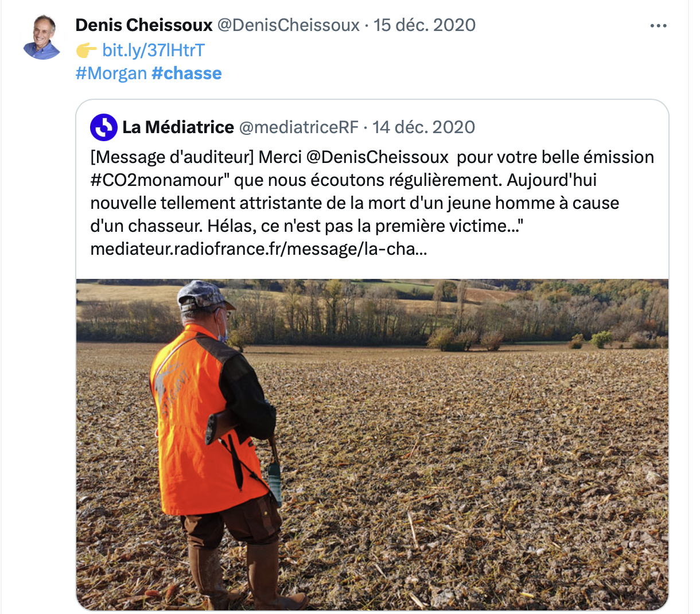Open the #CO2monamour hashtag

click(x=154, y=180)
